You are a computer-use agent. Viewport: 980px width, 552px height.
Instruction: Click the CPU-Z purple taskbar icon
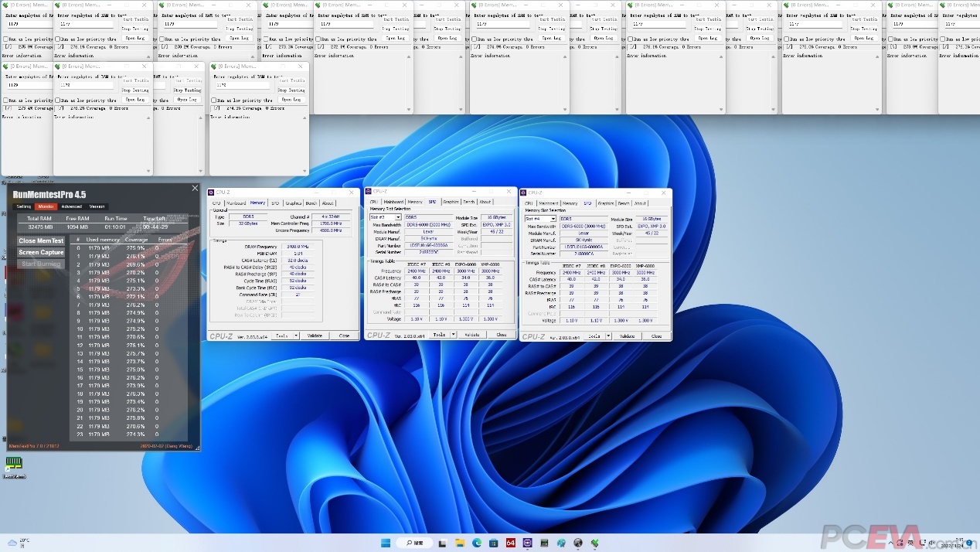[x=528, y=543]
